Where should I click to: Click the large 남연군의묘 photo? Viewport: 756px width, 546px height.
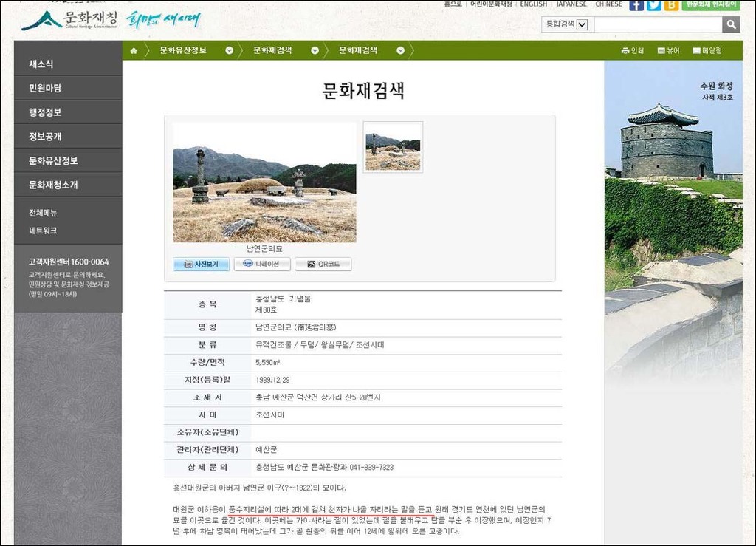click(265, 182)
